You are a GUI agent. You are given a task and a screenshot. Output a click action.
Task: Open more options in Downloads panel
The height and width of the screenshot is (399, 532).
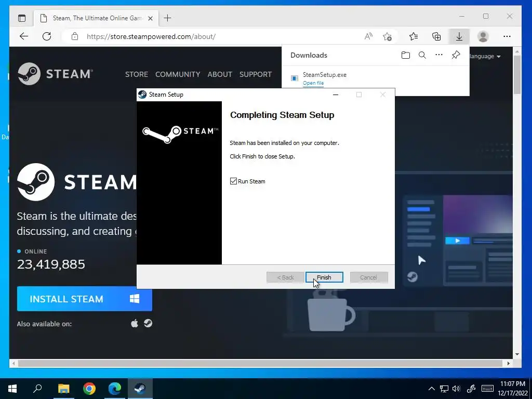439,55
